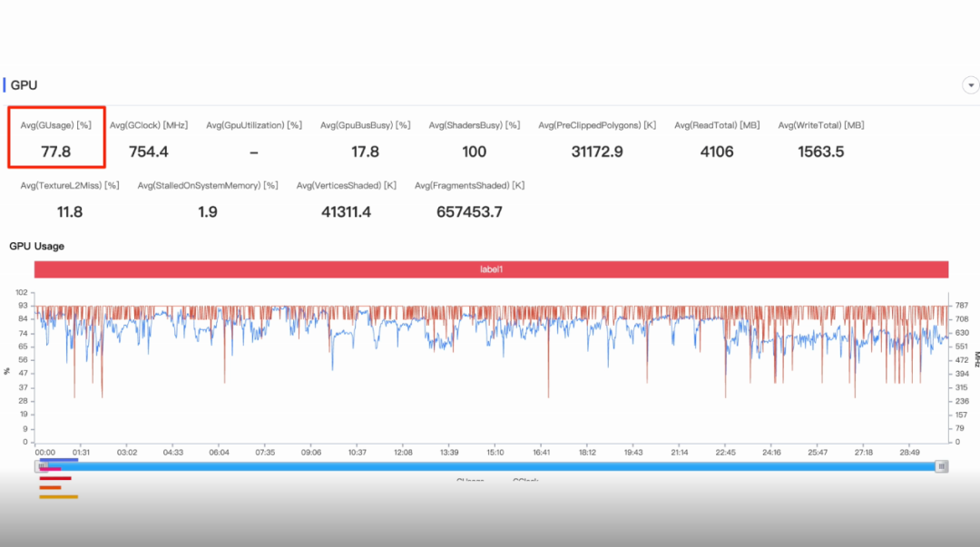Screen dimensions: 980x547
Task: Select the Avg(GpuBusBusy) value 17.8
Action: (x=365, y=151)
